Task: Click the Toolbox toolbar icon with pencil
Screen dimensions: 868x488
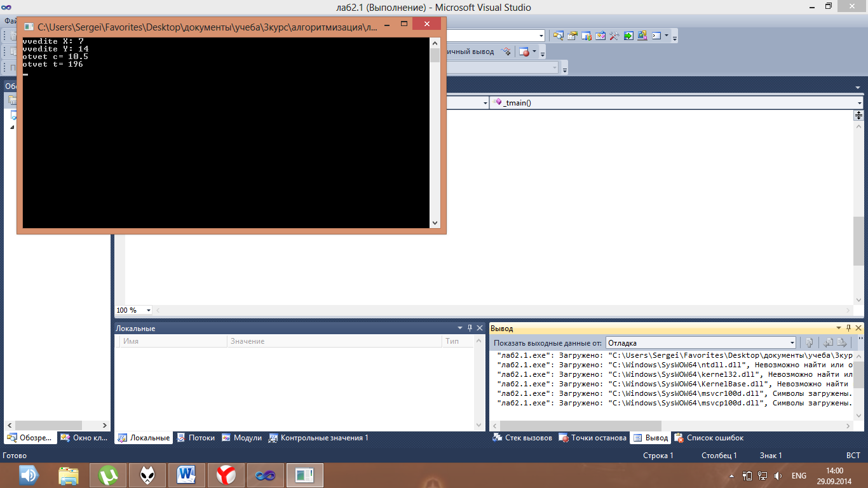Action: 600,36
